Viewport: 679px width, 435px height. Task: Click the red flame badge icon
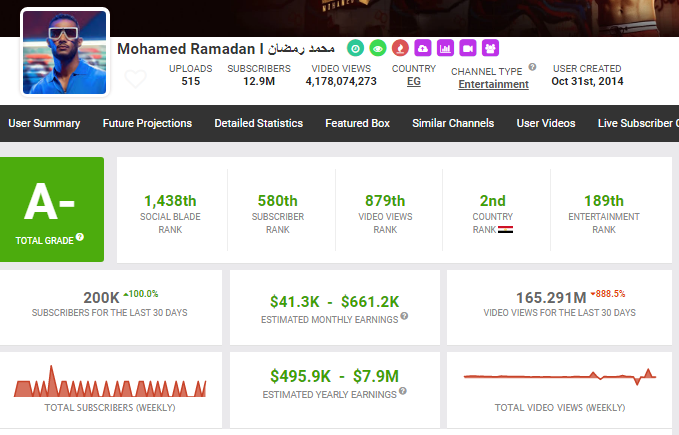tap(398, 48)
